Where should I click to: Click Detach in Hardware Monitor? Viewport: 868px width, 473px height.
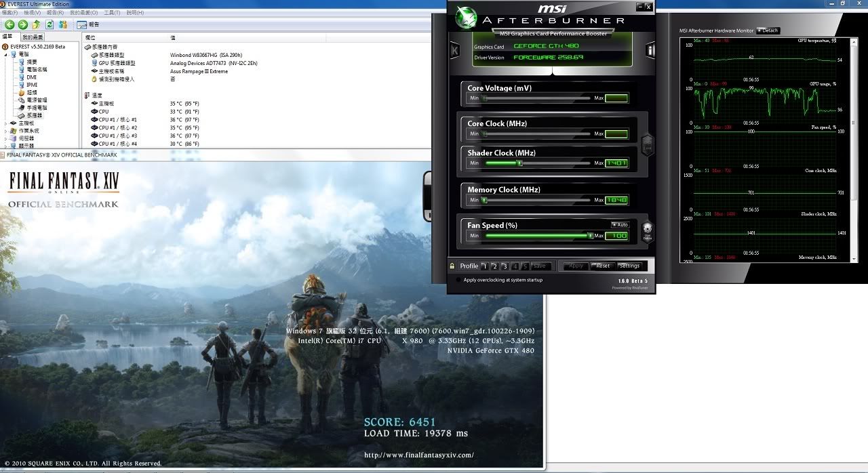pyautogui.click(x=768, y=30)
